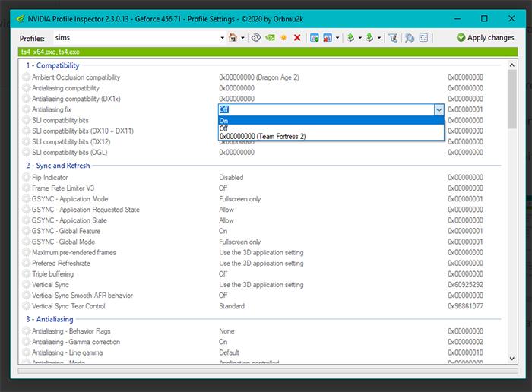Select the Antialiasing - Line gamma setting

(x=67, y=352)
